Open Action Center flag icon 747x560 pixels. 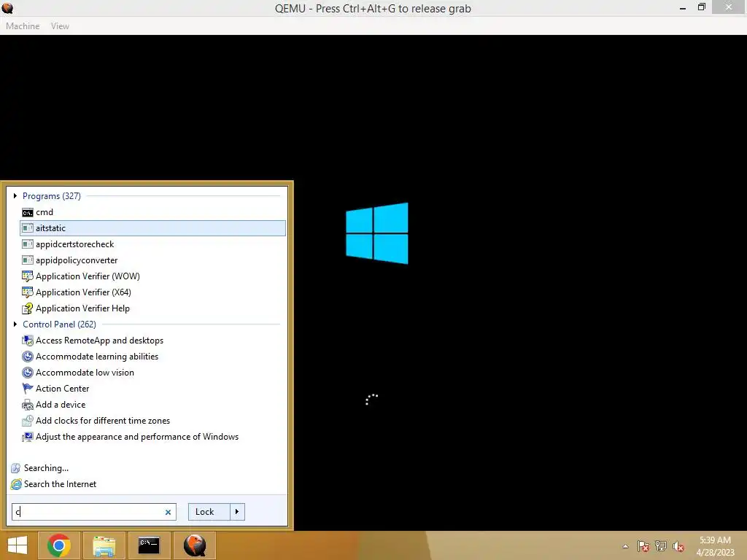pyautogui.click(x=28, y=389)
